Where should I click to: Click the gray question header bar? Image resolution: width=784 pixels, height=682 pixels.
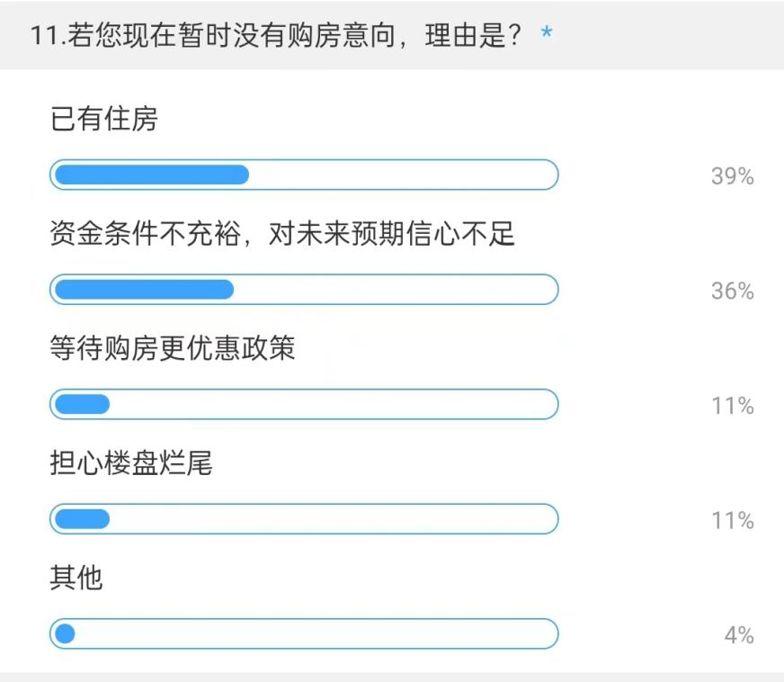click(392, 35)
